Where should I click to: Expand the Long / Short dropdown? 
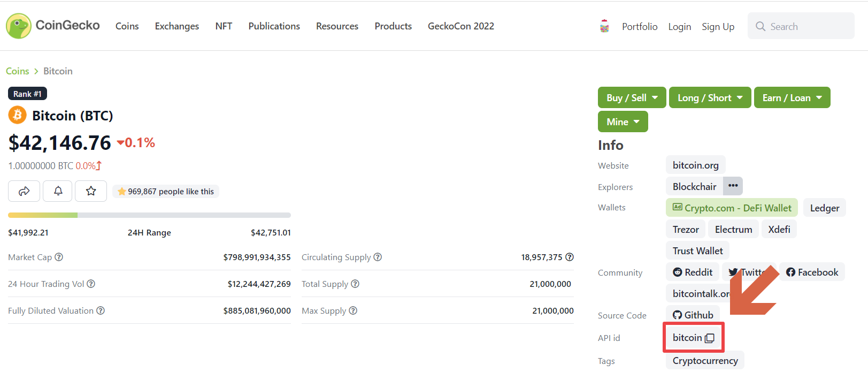[x=710, y=97]
